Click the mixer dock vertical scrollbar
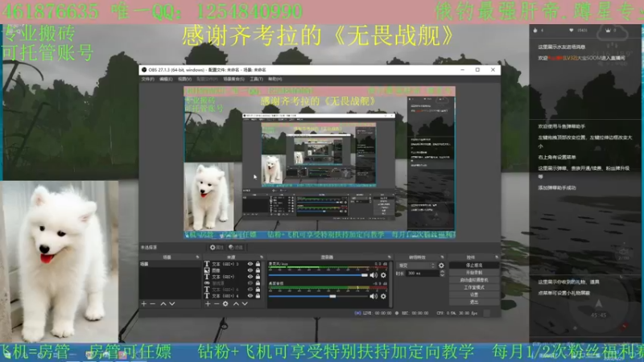 (x=390, y=283)
